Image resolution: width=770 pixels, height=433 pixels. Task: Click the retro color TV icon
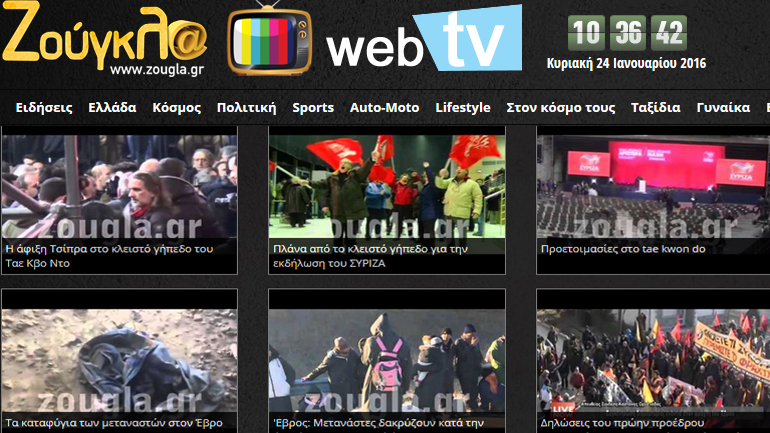(269, 40)
